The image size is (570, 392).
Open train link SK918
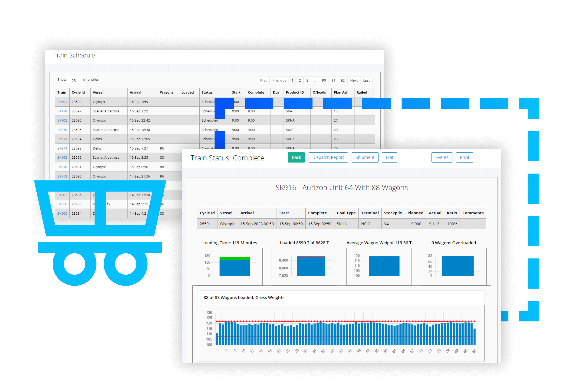[x=62, y=139]
